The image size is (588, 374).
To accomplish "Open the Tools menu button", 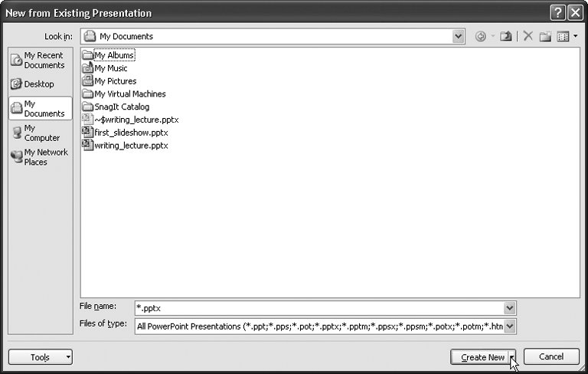I will 41,357.
